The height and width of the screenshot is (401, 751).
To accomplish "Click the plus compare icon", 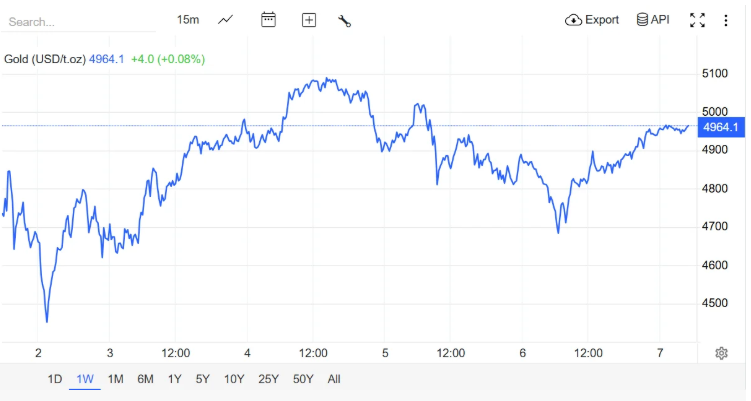I will [309, 20].
